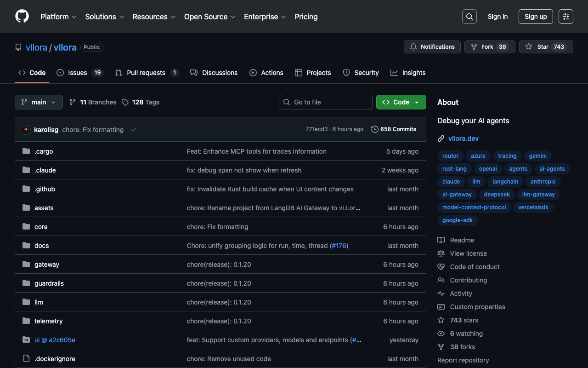Click the GitHub logo icon

[x=22, y=17]
